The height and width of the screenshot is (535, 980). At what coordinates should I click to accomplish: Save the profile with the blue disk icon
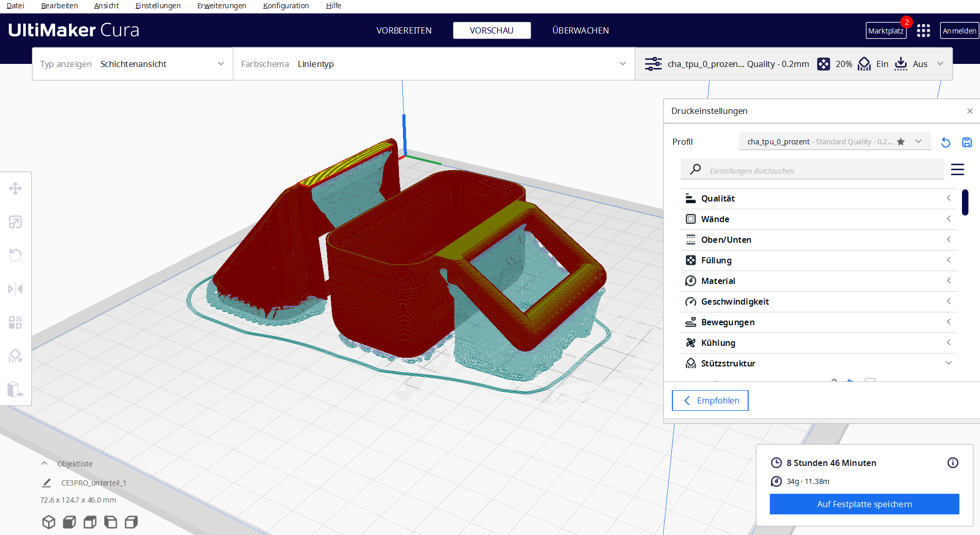click(967, 142)
